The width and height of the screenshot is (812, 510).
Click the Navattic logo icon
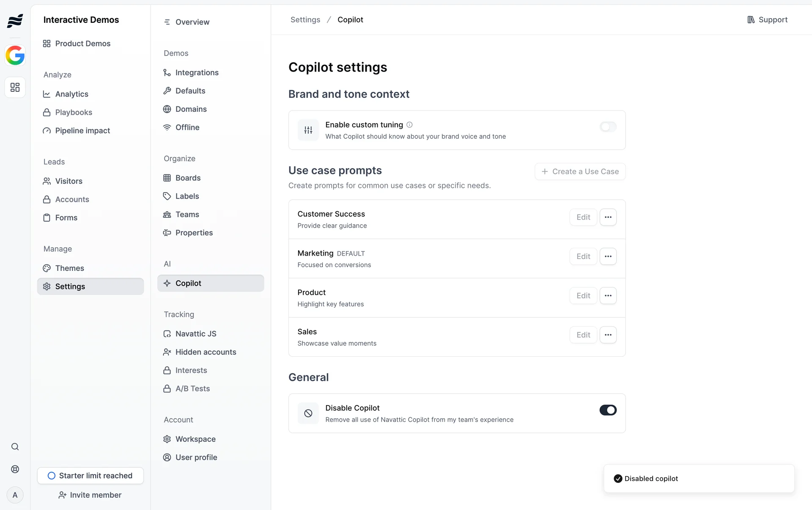point(15,20)
